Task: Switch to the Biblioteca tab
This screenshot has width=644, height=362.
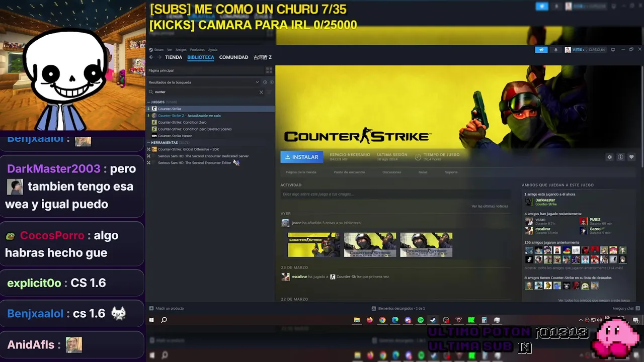Action: [201, 57]
